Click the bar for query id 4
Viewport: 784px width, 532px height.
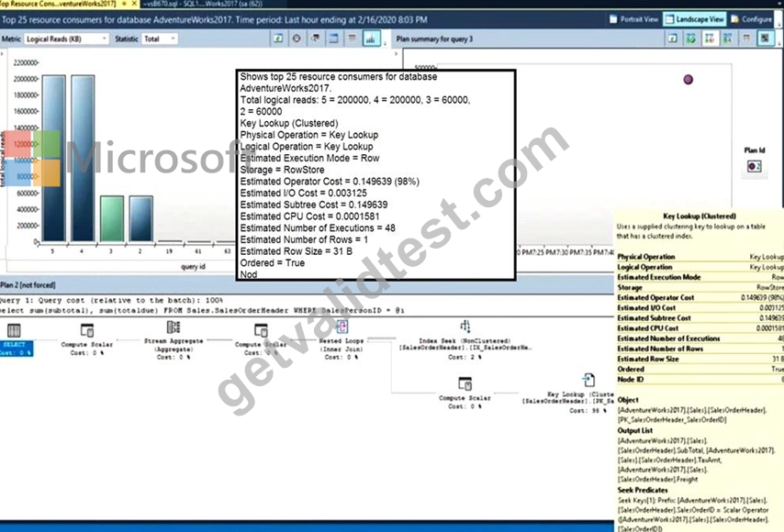click(x=83, y=158)
